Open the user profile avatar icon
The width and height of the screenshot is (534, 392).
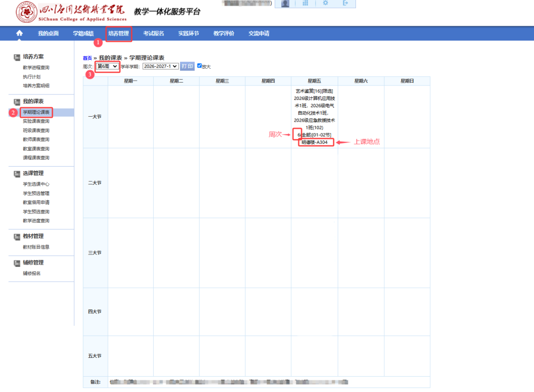[x=285, y=3]
